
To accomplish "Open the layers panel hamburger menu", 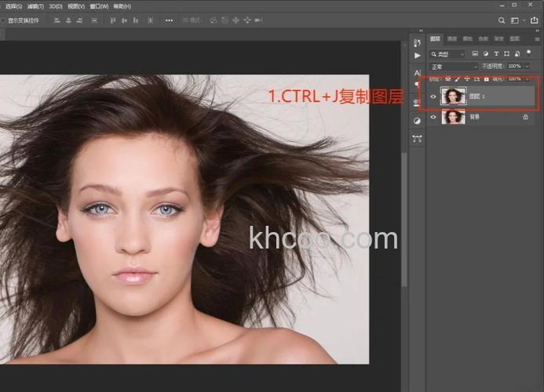I will coord(538,38).
